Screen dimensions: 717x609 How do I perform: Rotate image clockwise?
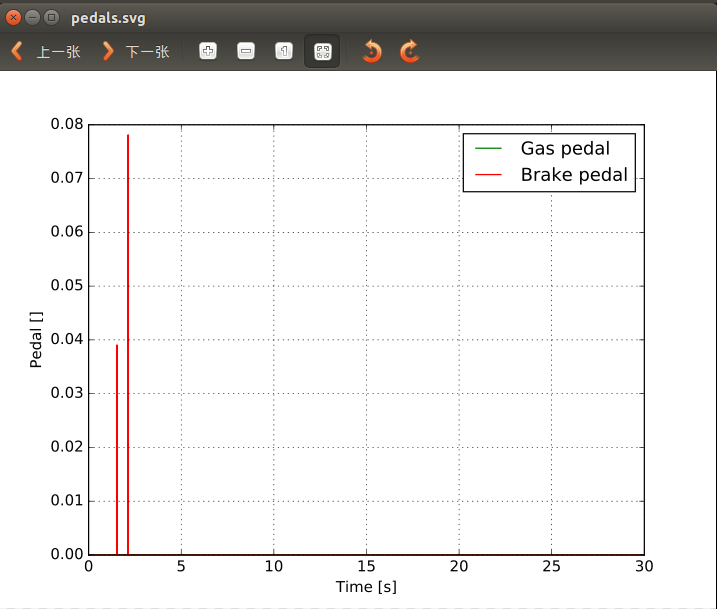click(409, 51)
